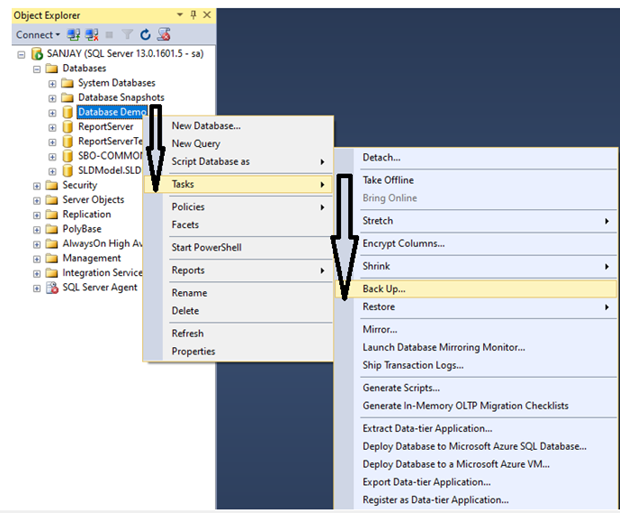The width and height of the screenshot is (620, 513).
Task: Select Mirror... menu item
Action: tap(476, 329)
